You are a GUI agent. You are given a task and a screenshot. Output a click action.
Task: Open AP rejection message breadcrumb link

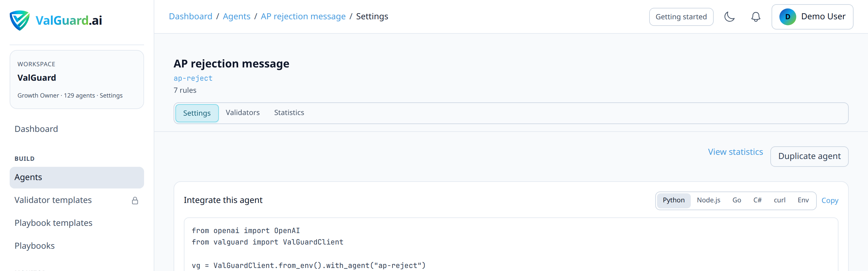pos(303,16)
